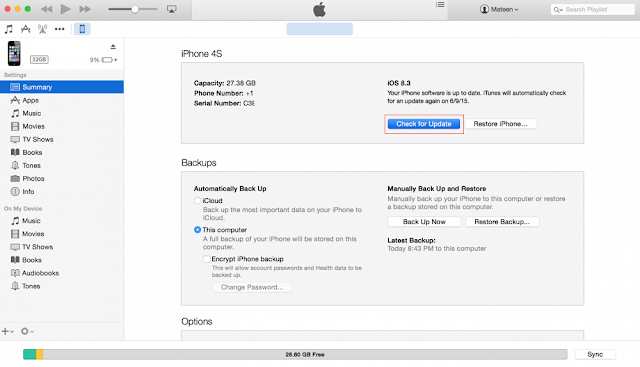This screenshot has height=367, width=640.
Task: Click the Change Password button
Action: [252, 287]
